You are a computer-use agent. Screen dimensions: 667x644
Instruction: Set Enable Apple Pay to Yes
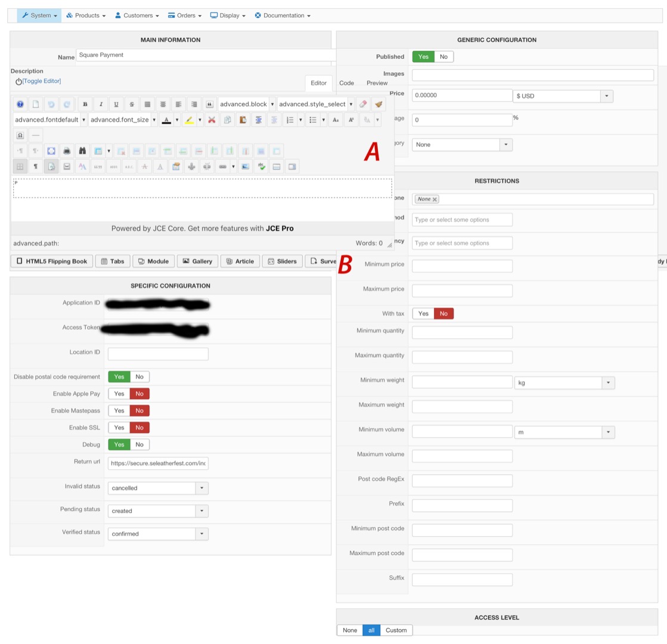(x=119, y=394)
